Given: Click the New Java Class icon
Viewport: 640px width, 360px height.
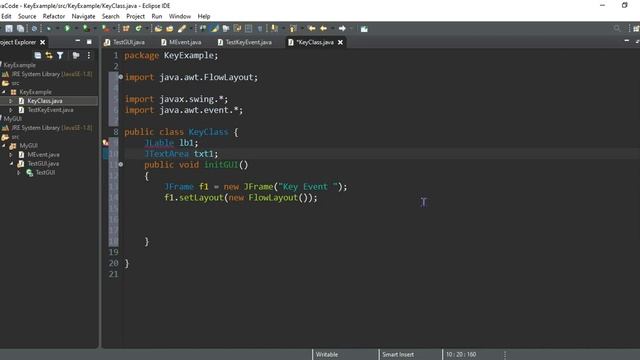Looking at the screenshot, I should [138, 29].
